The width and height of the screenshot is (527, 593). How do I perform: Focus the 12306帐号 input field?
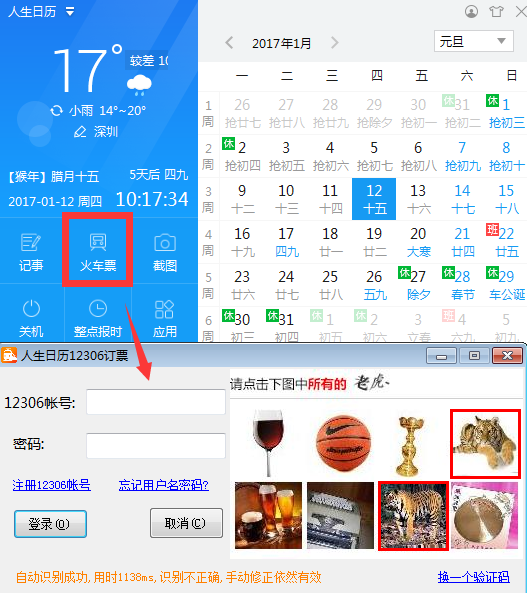[x=156, y=402]
